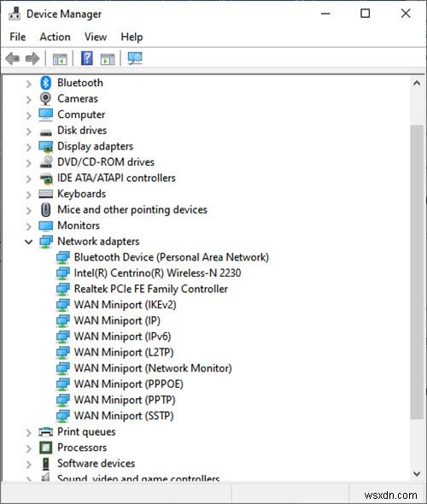Click the vertical scrollbar thumb
Image resolution: width=427 pixels, height=504 pixels.
(x=417, y=272)
